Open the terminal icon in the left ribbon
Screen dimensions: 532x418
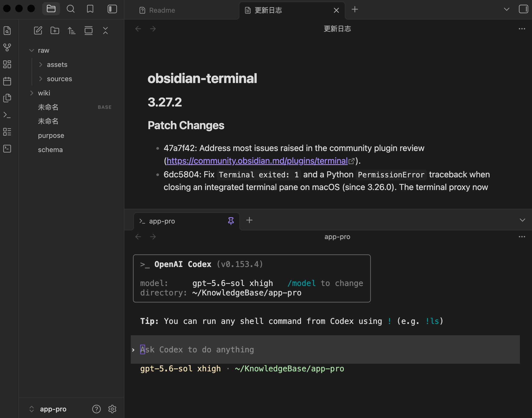(7, 115)
